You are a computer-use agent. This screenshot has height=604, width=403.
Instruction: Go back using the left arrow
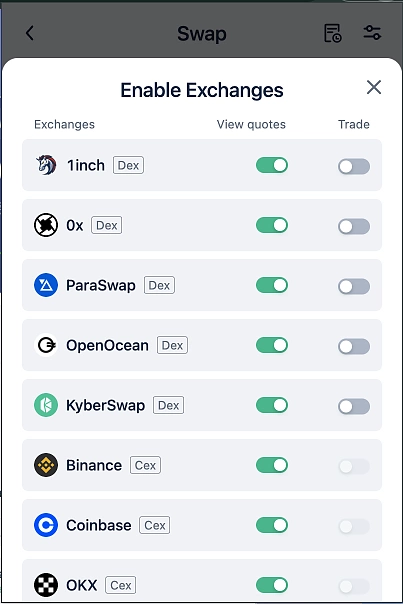[30, 33]
